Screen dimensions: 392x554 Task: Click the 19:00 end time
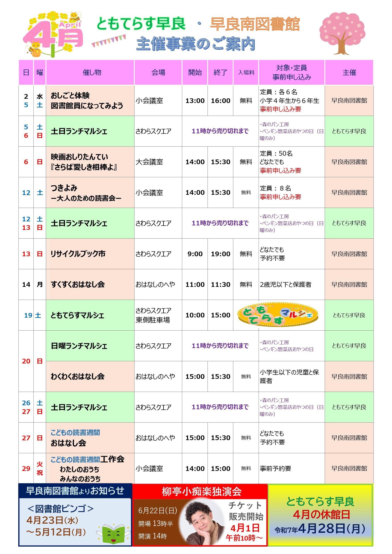221,254
